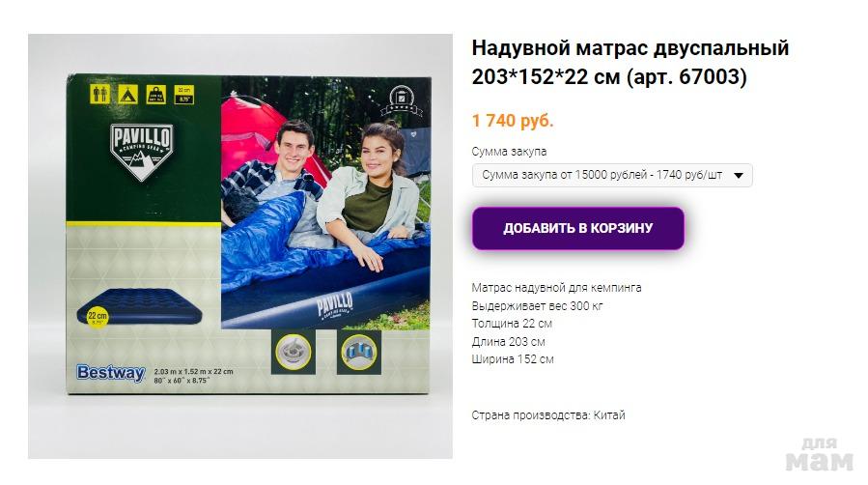Click the 'Добавить в корзину' button

pyautogui.click(x=578, y=228)
